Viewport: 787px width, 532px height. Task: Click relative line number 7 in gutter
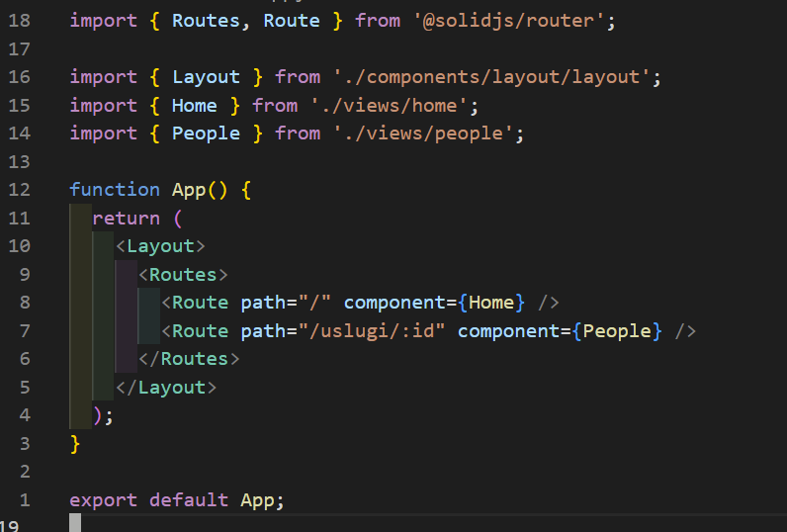[25, 331]
